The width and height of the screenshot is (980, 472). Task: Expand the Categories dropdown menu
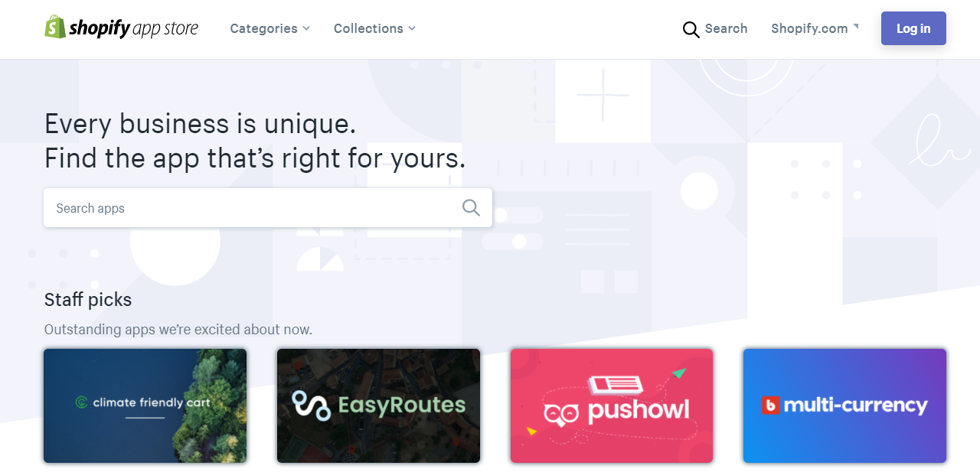pos(269,28)
